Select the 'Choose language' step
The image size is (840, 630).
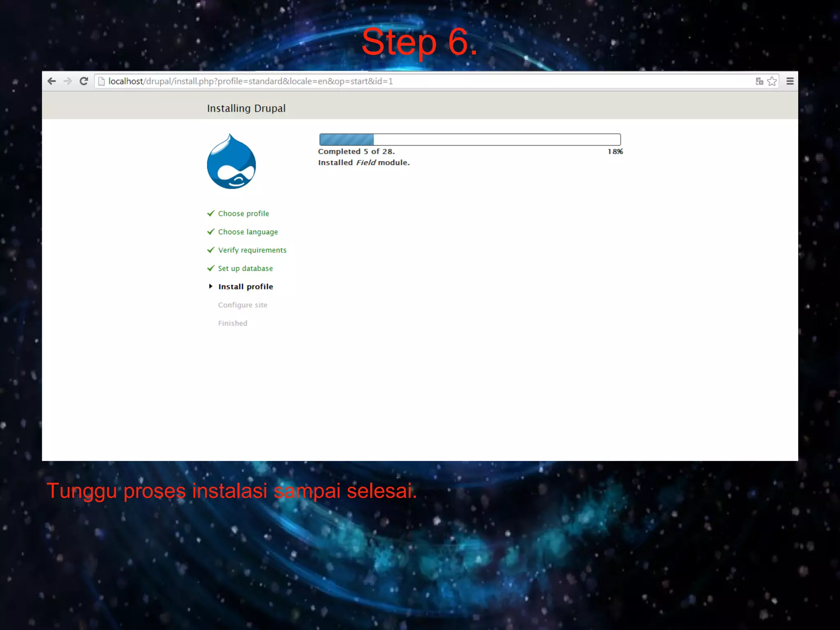pyautogui.click(x=248, y=232)
